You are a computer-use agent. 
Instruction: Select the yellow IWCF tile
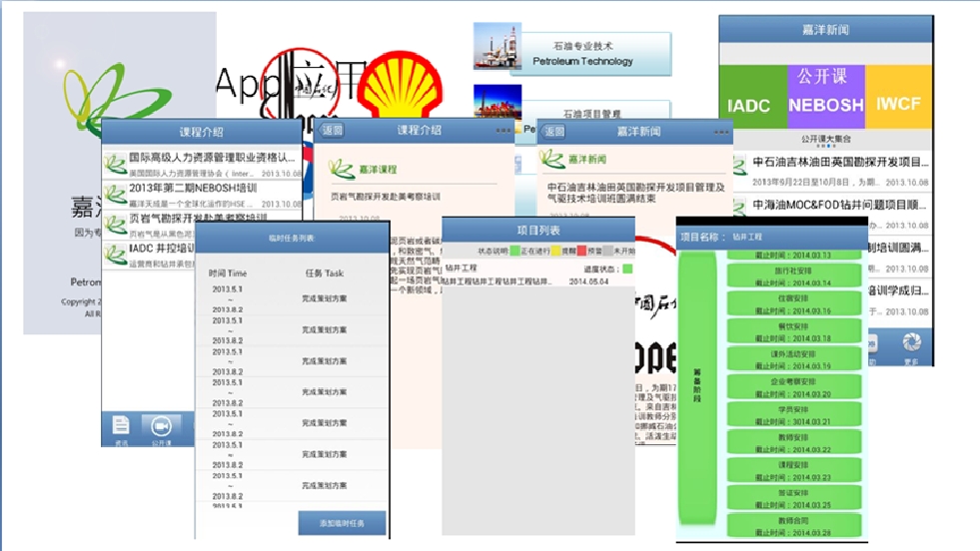point(898,97)
